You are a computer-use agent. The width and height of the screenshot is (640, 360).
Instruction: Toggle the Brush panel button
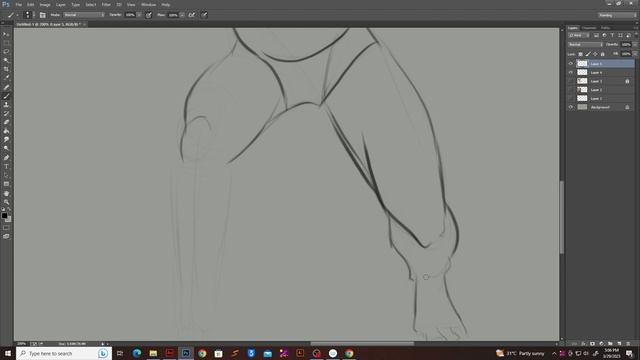pos(42,15)
